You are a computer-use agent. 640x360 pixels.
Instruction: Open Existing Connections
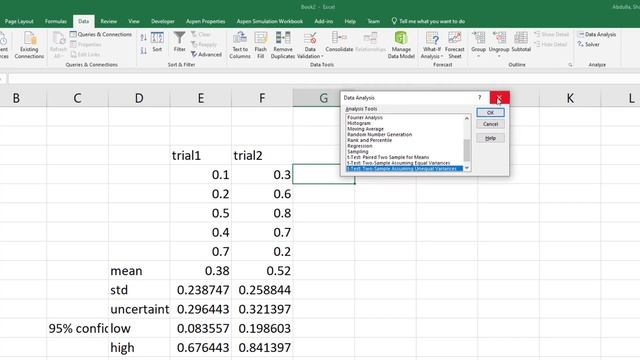click(x=29, y=45)
